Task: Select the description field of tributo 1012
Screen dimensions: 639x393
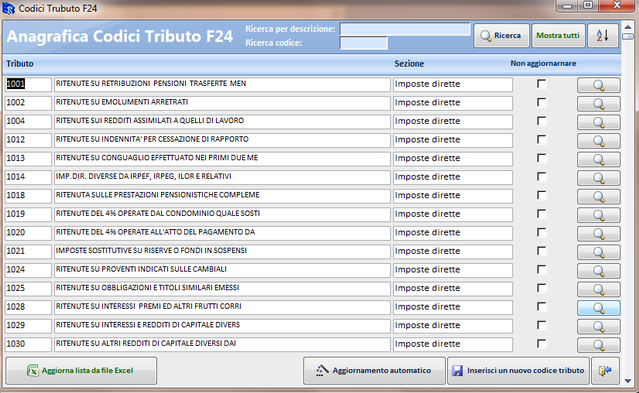Action: pos(222,140)
